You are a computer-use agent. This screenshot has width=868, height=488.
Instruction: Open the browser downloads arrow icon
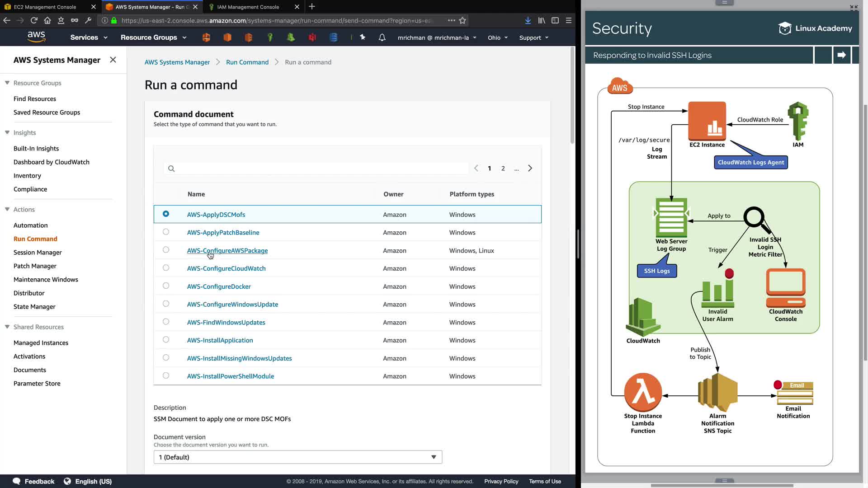(x=528, y=20)
